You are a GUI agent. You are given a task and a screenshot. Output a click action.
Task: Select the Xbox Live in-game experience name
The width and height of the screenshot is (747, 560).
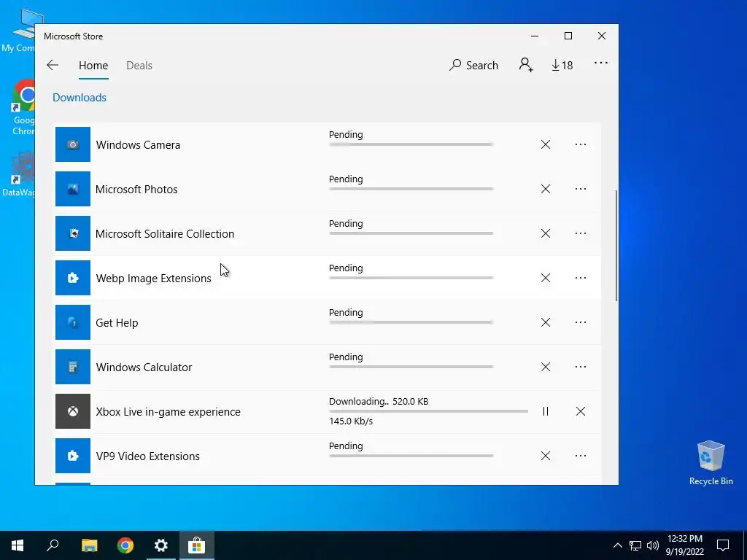point(169,412)
